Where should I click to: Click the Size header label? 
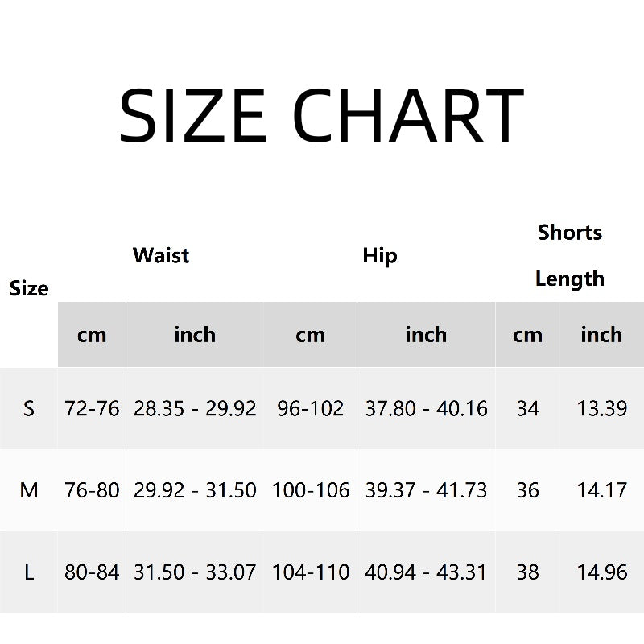click(29, 288)
